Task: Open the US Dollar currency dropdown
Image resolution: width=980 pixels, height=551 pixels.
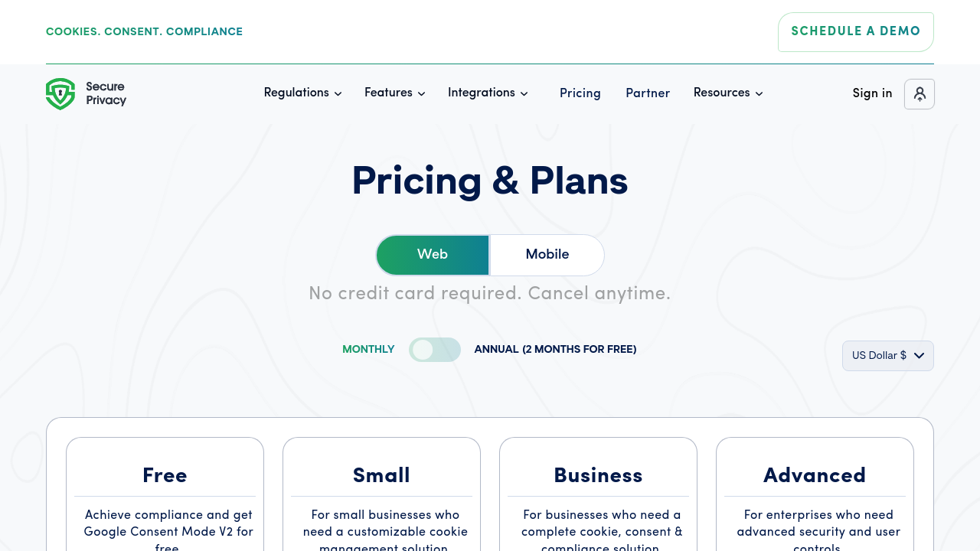Action: pyautogui.click(x=888, y=356)
